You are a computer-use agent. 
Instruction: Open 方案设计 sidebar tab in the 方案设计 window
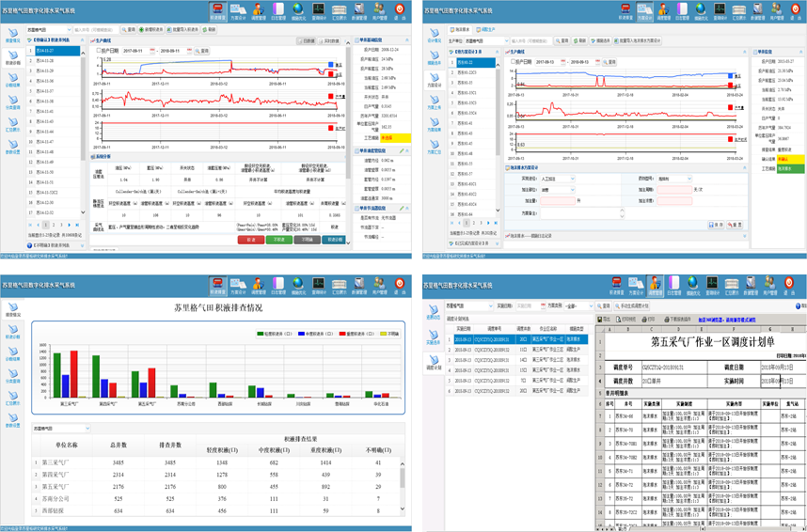(435, 79)
